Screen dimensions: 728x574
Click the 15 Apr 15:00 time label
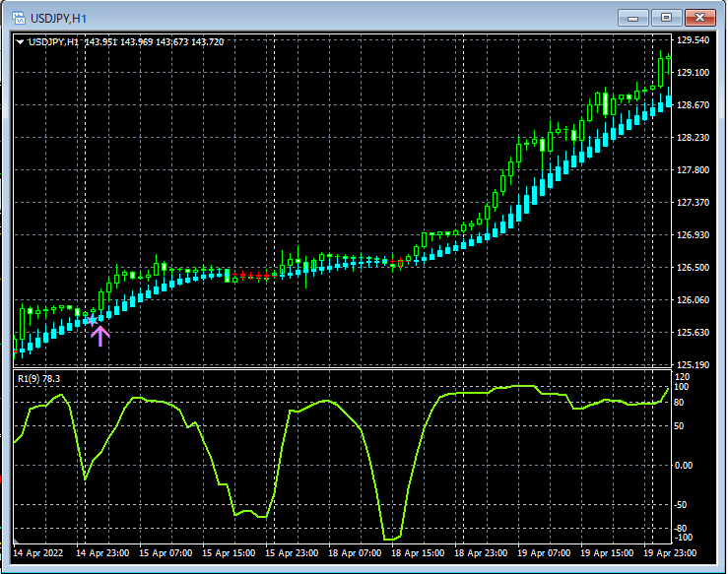point(229,553)
